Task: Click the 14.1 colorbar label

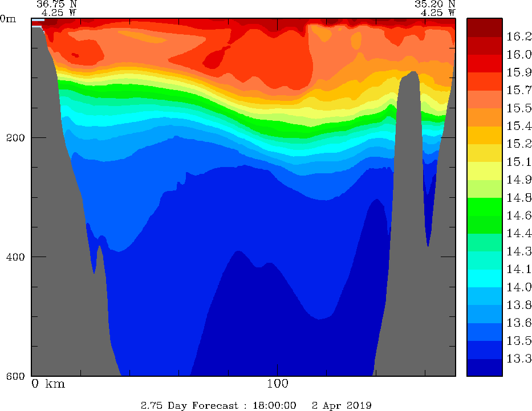Action: pos(519,270)
